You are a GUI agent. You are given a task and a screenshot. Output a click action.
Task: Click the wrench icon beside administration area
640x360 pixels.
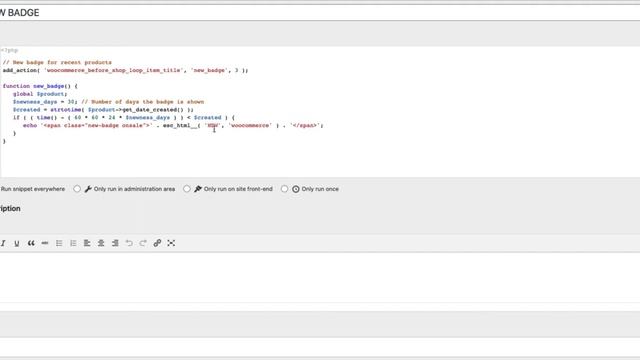(x=88, y=189)
